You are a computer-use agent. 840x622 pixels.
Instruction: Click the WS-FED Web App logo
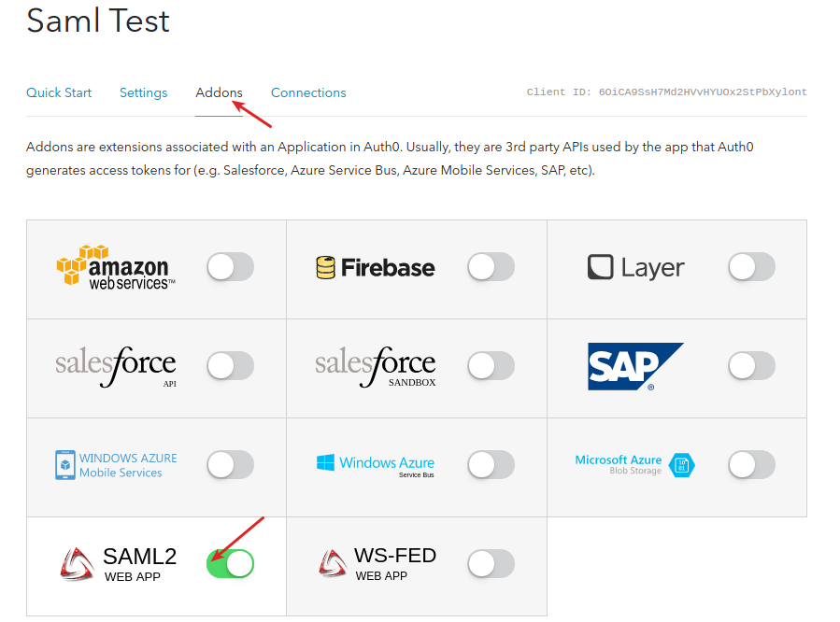[377, 564]
